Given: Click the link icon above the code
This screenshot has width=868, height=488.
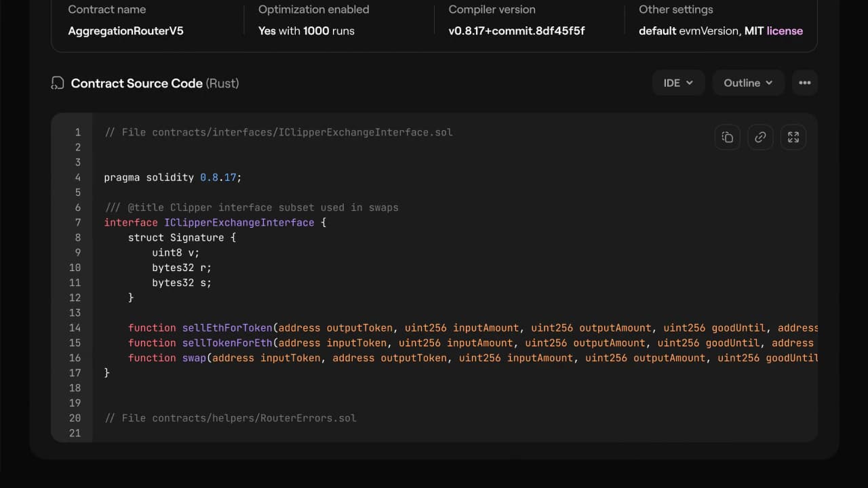Looking at the screenshot, I should tap(760, 138).
